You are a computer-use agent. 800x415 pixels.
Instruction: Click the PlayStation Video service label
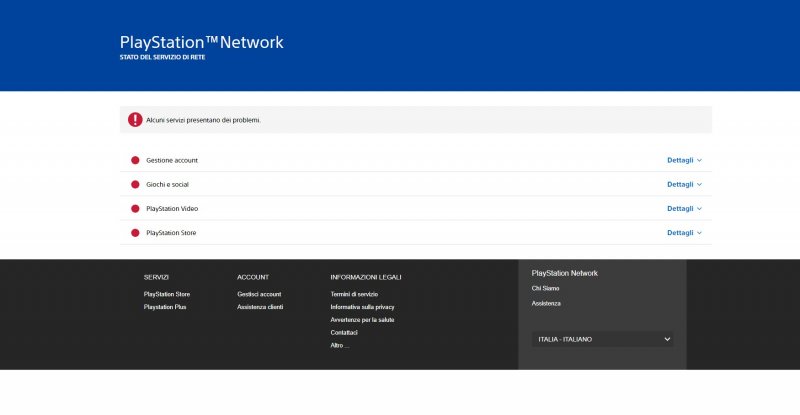pos(172,208)
